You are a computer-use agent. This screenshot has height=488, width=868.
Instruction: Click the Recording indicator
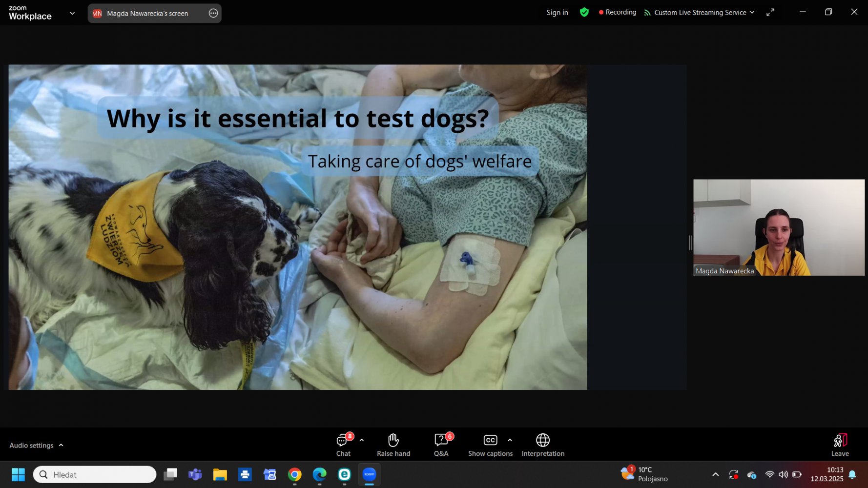pos(617,12)
